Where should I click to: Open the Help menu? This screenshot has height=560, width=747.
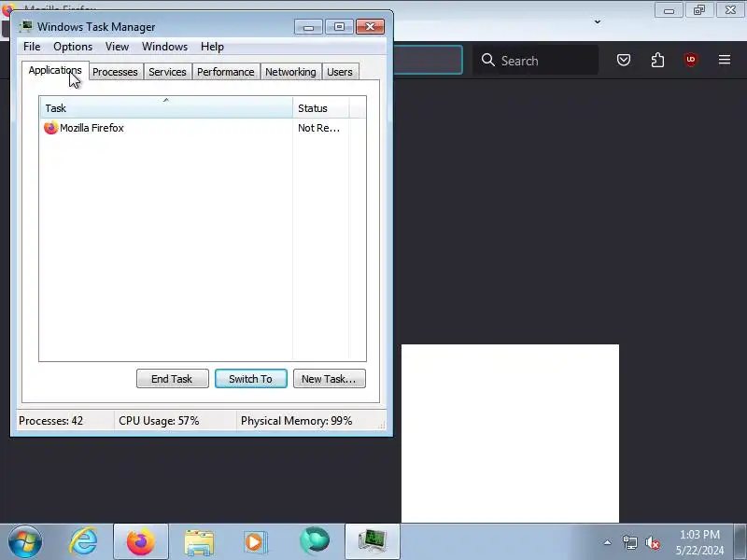click(212, 47)
